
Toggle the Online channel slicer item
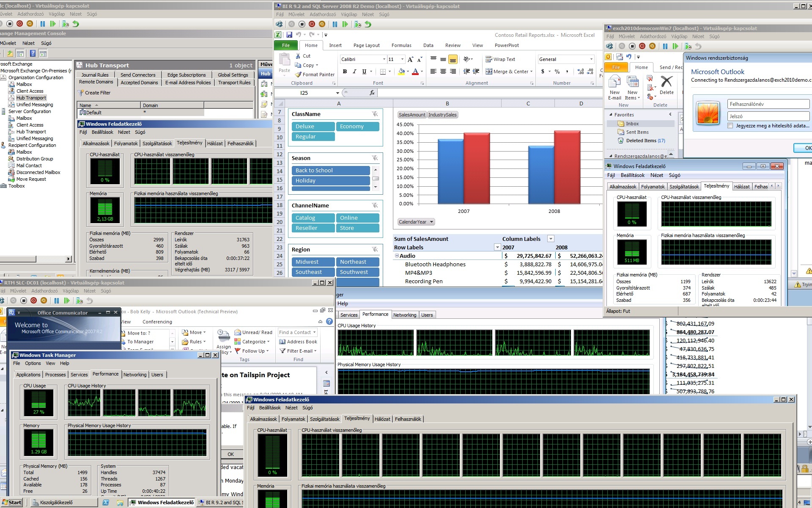pos(357,218)
